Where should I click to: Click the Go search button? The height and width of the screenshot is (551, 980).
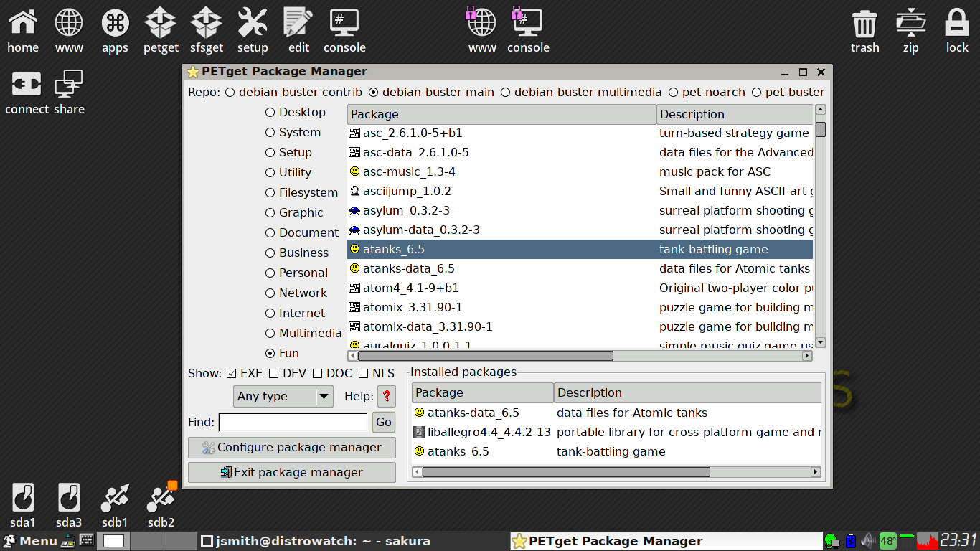tap(384, 422)
